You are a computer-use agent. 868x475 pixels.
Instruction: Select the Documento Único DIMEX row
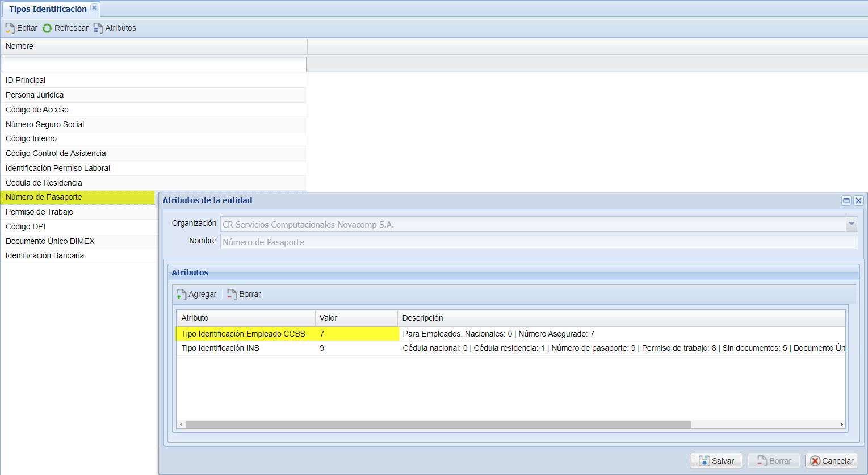coord(79,241)
